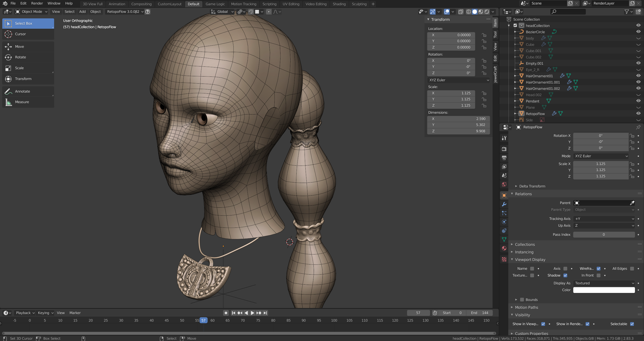Image resolution: width=644 pixels, height=341 pixels.
Task: Uncheck the Selectable visibility checkbox
Action: tap(632, 324)
